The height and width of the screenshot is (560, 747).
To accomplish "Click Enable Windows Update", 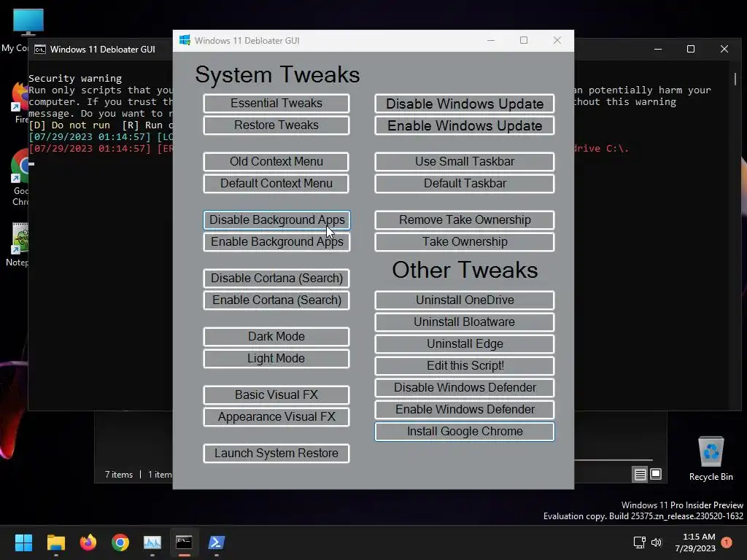I will tap(465, 125).
